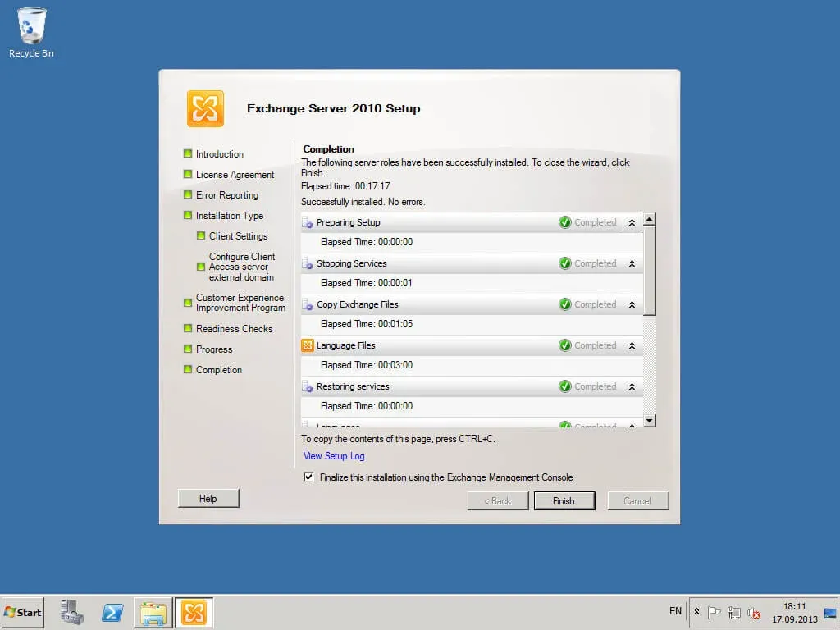Click green check beside Restoring services Completed

[564, 386]
